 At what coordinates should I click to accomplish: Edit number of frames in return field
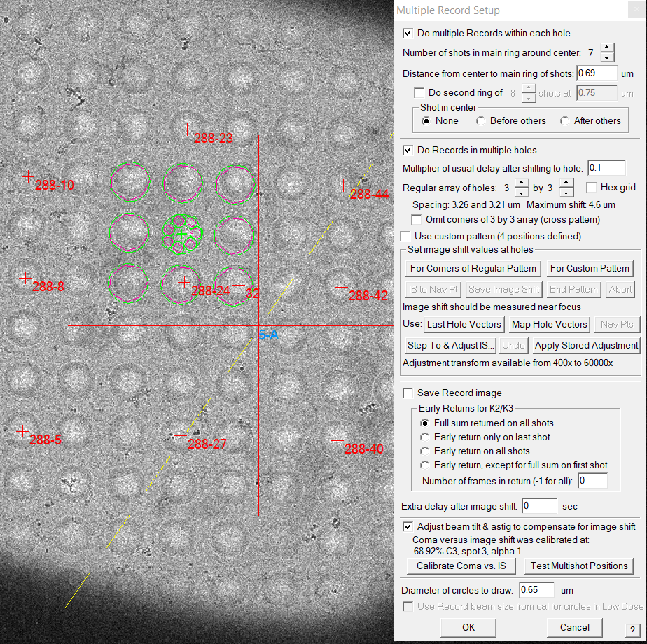pyautogui.click(x=592, y=481)
